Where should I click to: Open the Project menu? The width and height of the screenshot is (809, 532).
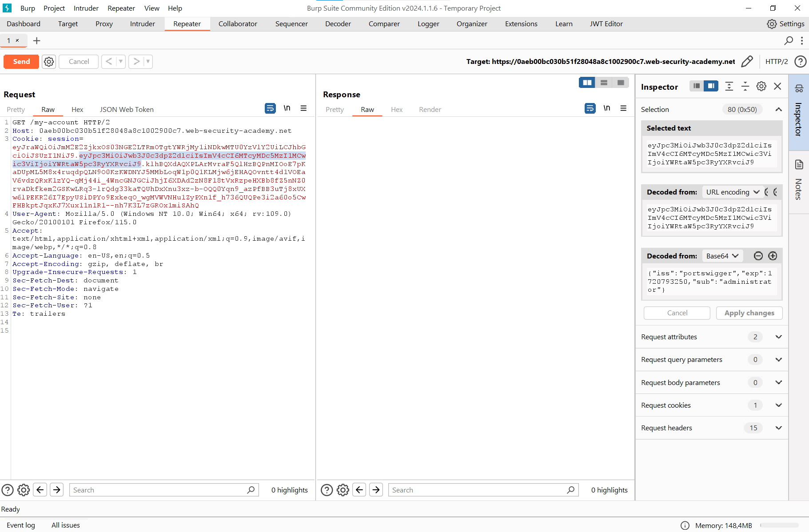click(x=54, y=8)
